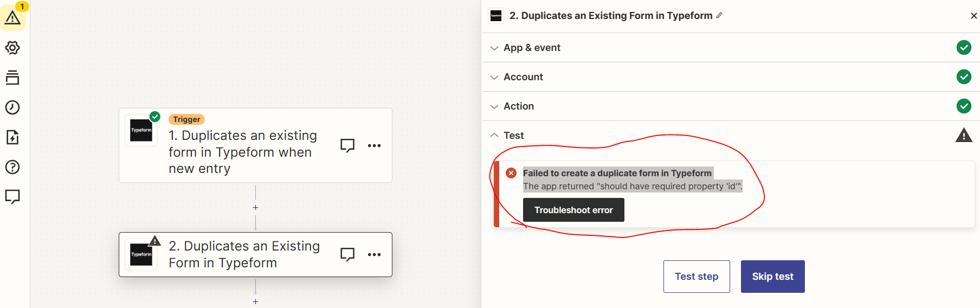The width and height of the screenshot is (980, 308).
Task: Select the trigger step 1 card
Action: (x=255, y=145)
